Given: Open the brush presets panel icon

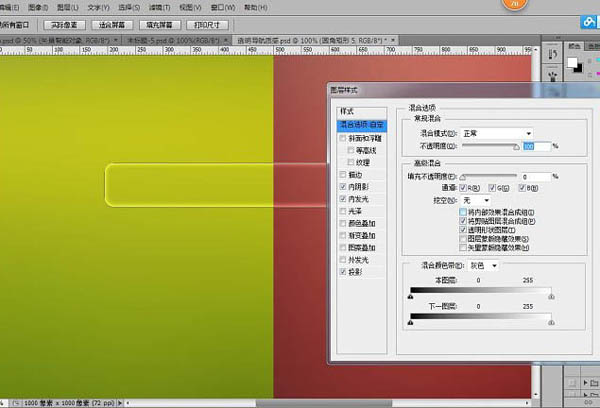Looking at the screenshot, I should [552, 54].
